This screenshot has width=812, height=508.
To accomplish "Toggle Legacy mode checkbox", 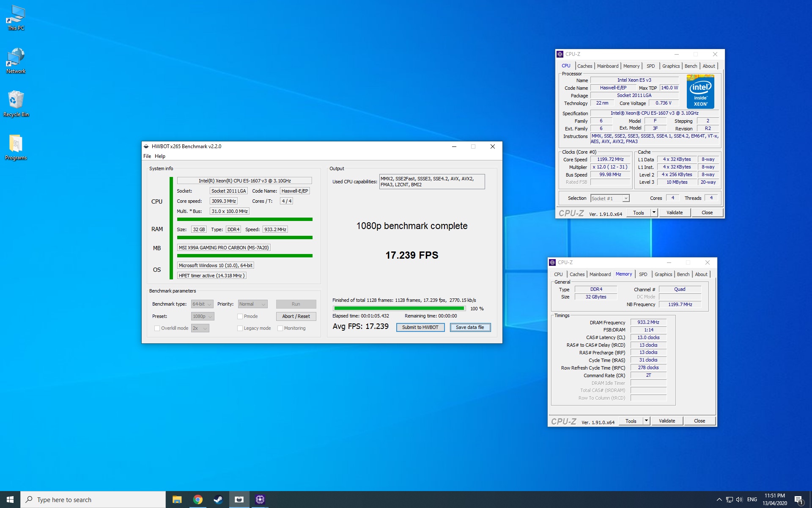I will click(240, 328).
